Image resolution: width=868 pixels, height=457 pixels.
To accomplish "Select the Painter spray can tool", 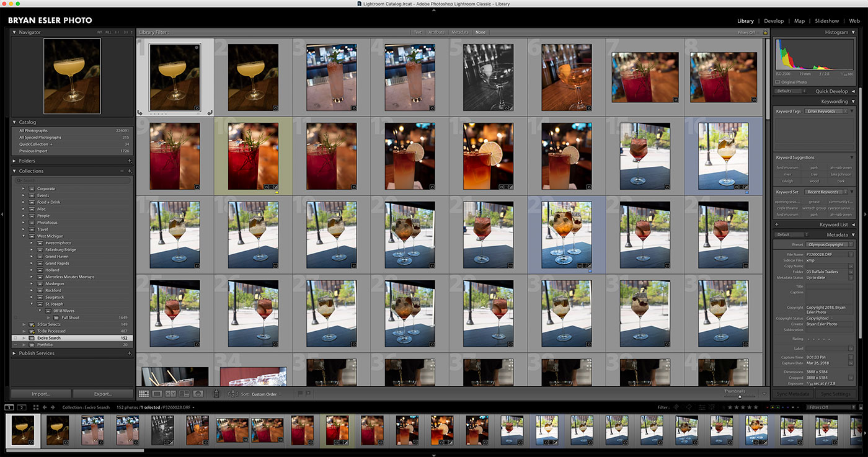I will tap(216, 394).
